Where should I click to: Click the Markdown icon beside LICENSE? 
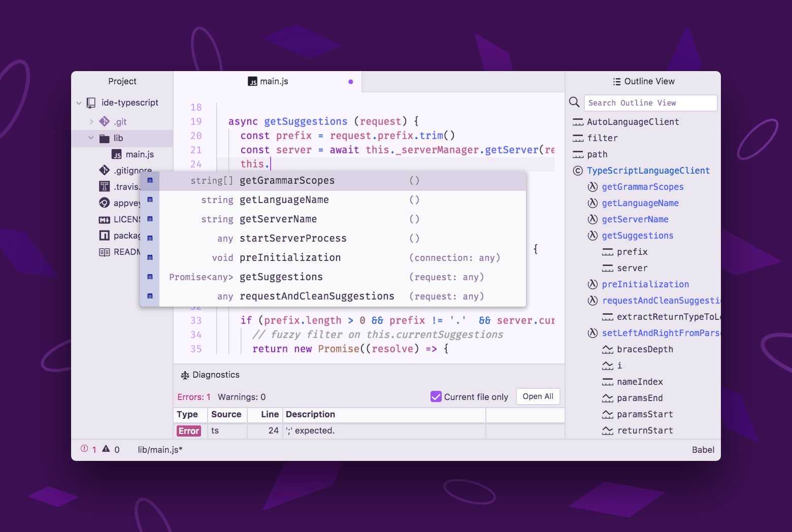[x=104, y=219]
